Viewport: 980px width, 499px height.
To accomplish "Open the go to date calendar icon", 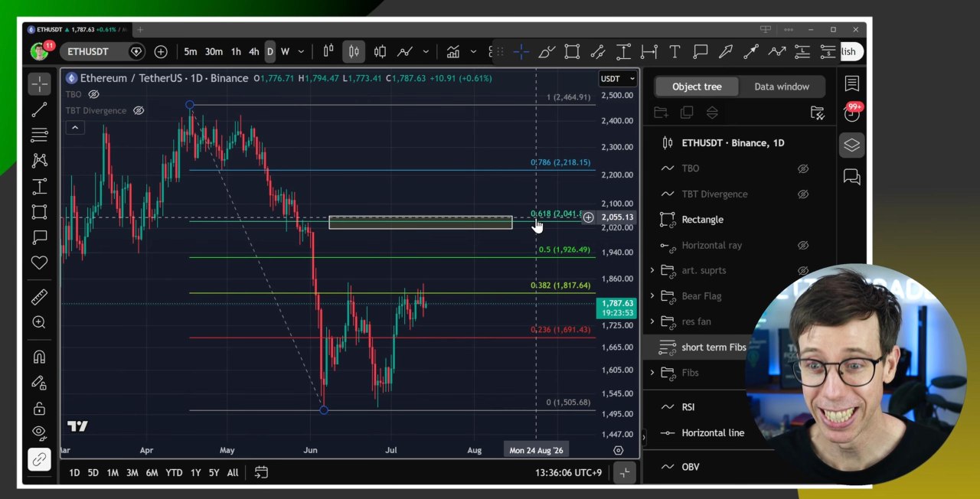I will pos(261,472).
